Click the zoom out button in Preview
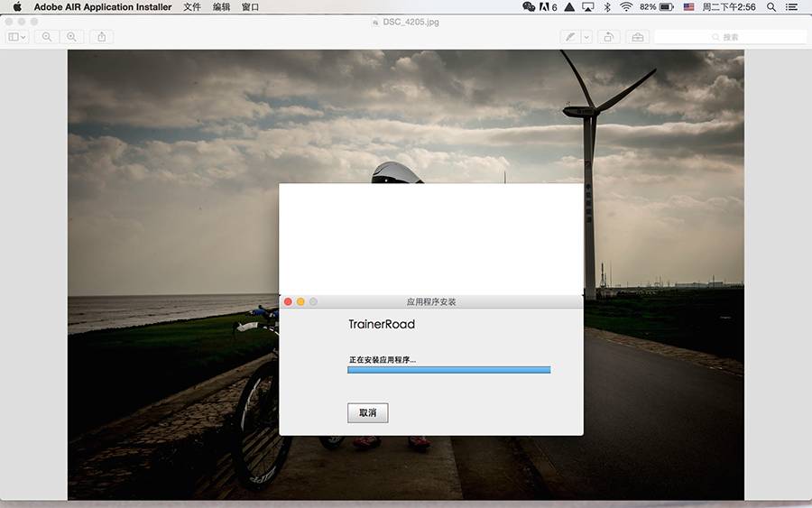Viewport: 812px width, 508px height. coord(47,37)
